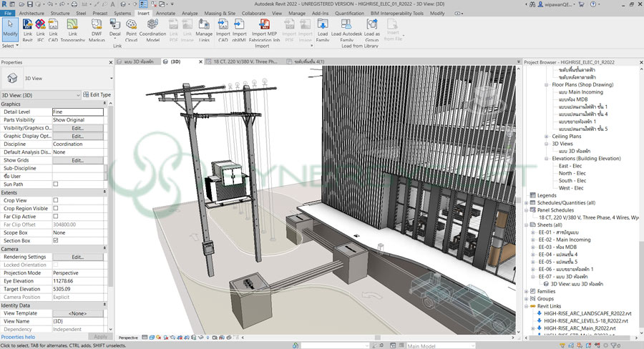The image size is (644, 349).
Task: Click Edit button for Rendering Settings
Action: click(77, 257)
